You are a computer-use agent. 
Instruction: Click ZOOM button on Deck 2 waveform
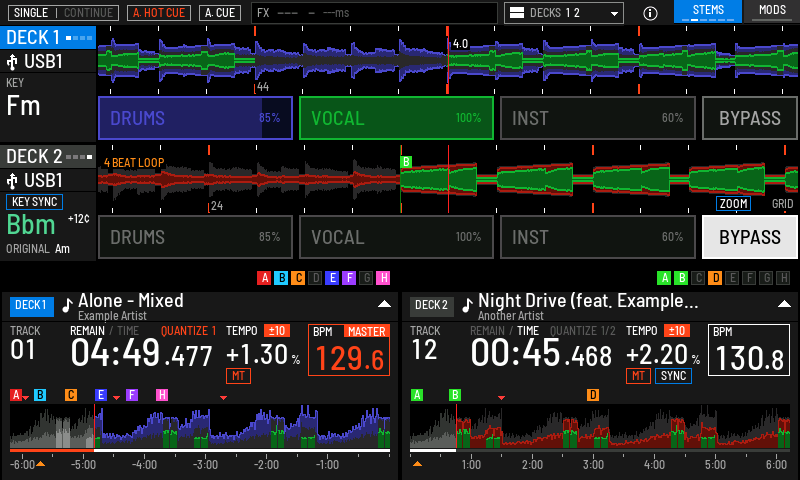click(x=733, y=204)
